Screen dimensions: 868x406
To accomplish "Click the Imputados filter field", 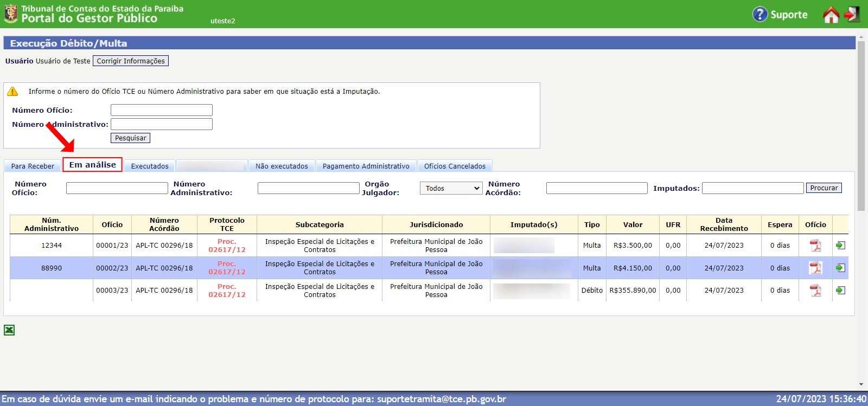I will 752,188.
